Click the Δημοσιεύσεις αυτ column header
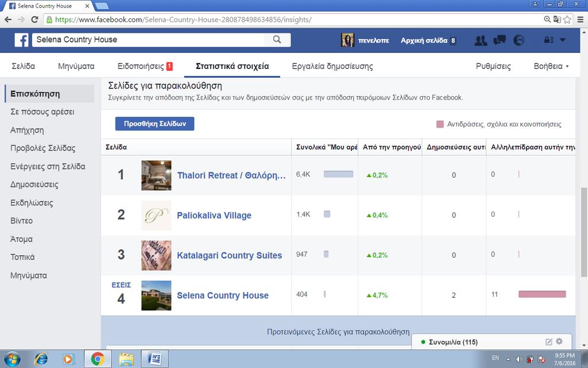This screenshot has height=368, width=588. 454,147
